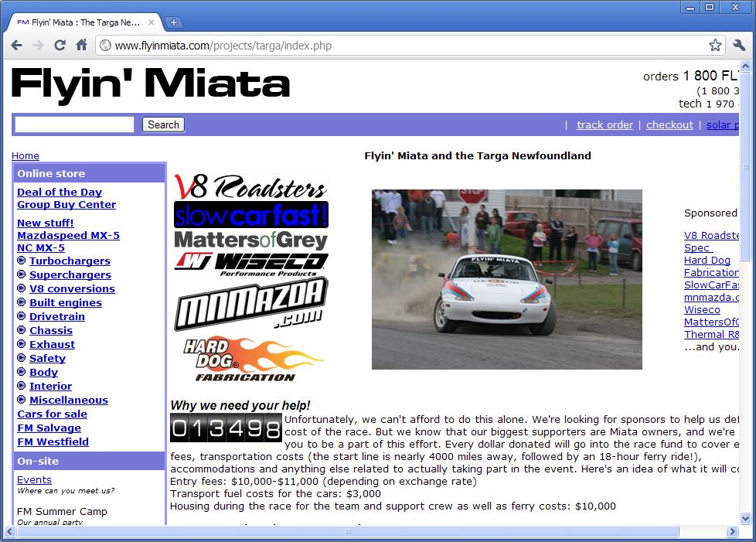Open the track order link

[604, 125]
